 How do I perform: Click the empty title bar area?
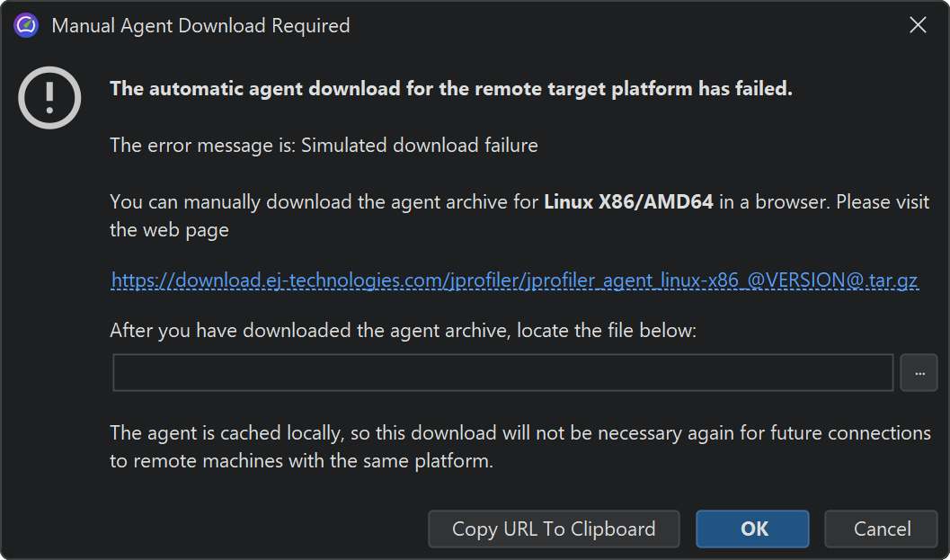pos(629,25)
